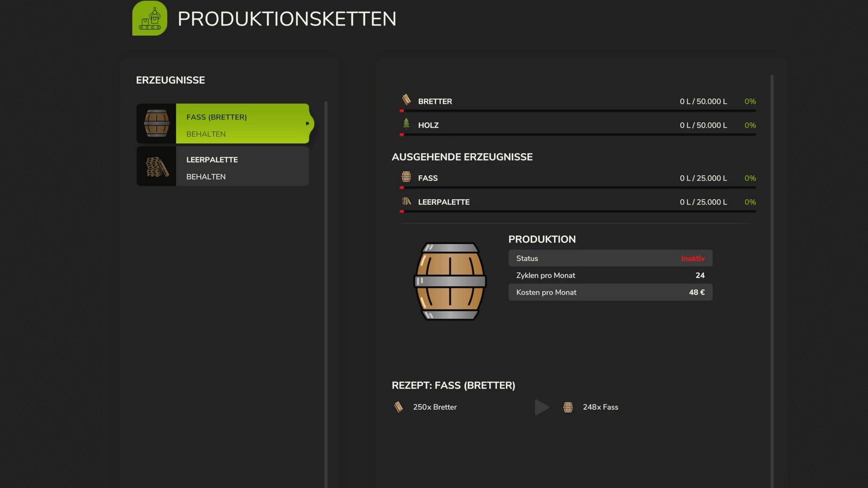Click the Kosten pro Monat row
868x488 pixels.
[x=609, y=292]
